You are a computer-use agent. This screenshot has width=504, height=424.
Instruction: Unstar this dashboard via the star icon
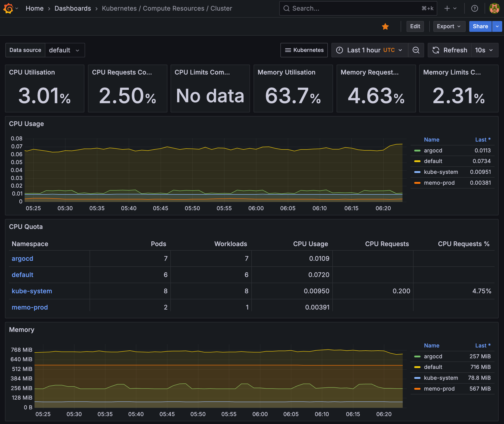tap(385, 26)
